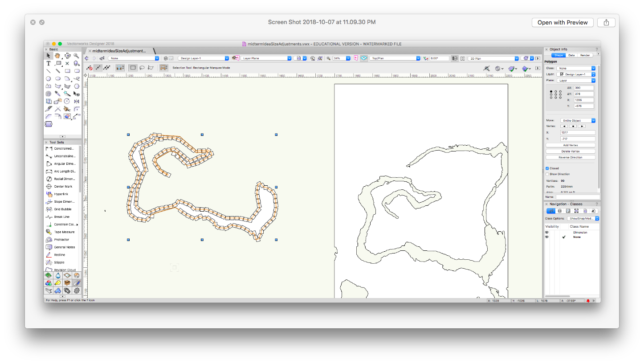Viewport: 644px width, 364px height.
Task: Open the Layer Plane dropdown
Action: pyautogui.click(x=266, y=58)
